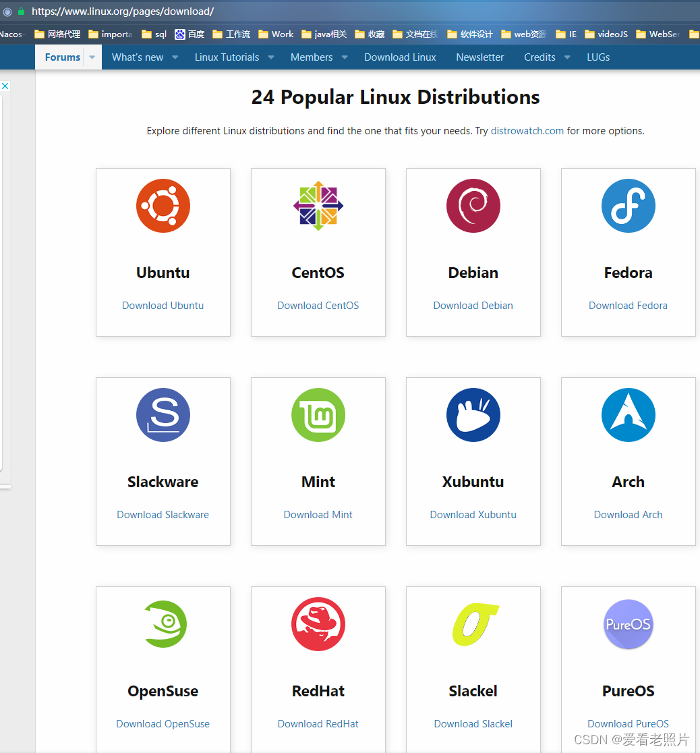The width and height of the screenshot is (700, 753).
Task: Open the What's new menu
Action: (x=138, y=57)
